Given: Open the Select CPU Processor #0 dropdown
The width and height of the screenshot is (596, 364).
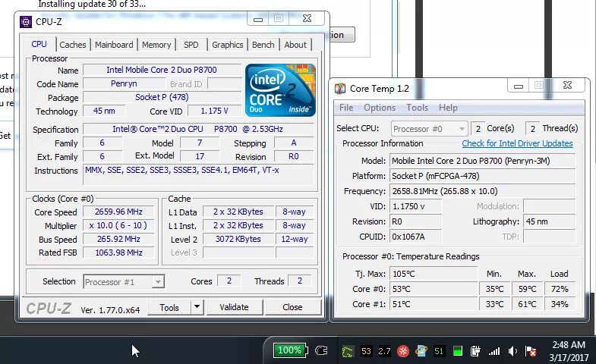Looking at the screenshot, I should pyautogui.click(x=429, y=129).
